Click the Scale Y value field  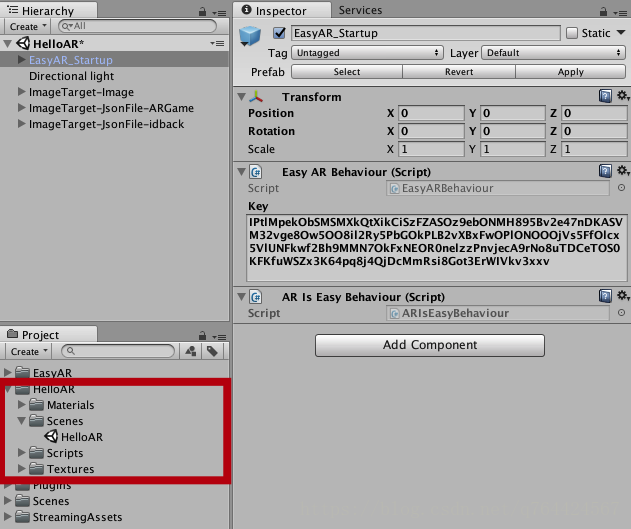pyautogui.click(x=513, y=149)
